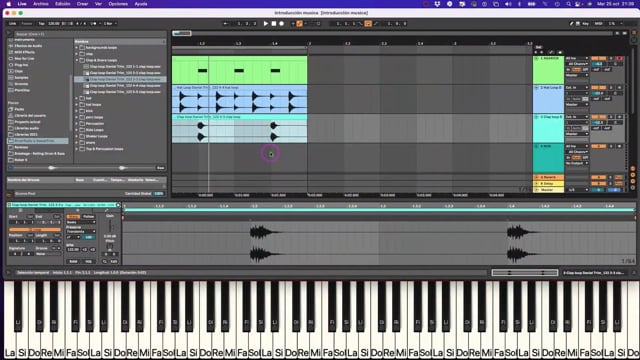Select Samples category in browser sidebar
The width and height of the screenshot is (640, 360).
[21, 78]
